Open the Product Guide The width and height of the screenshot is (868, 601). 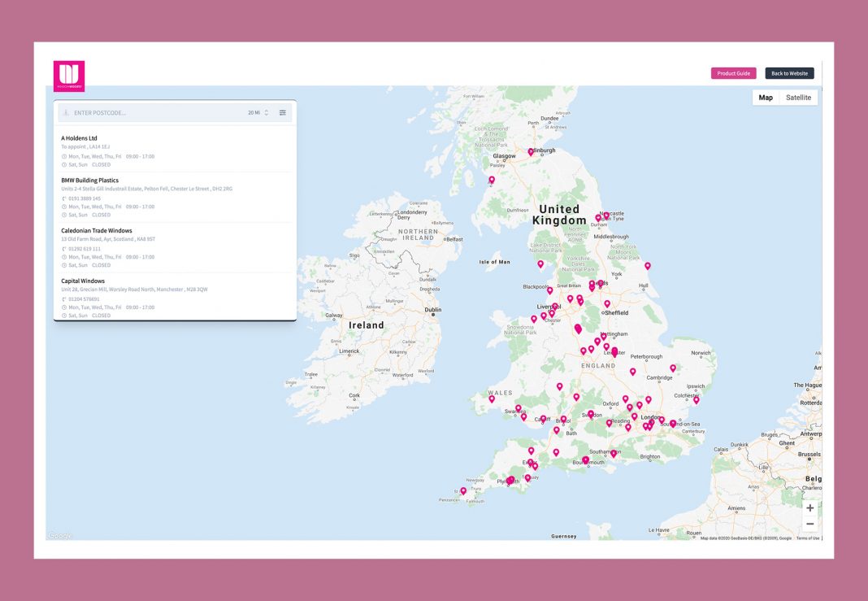point(733,73)
